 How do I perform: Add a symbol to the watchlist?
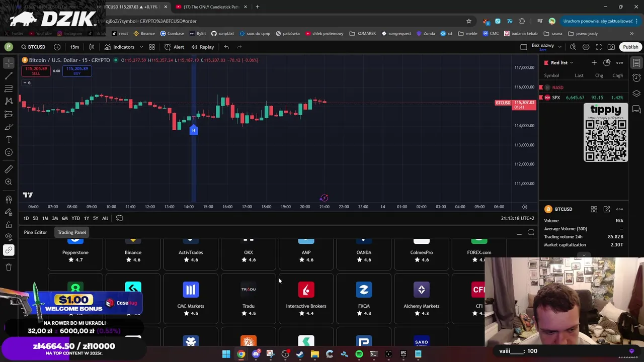tap(594, 62)
